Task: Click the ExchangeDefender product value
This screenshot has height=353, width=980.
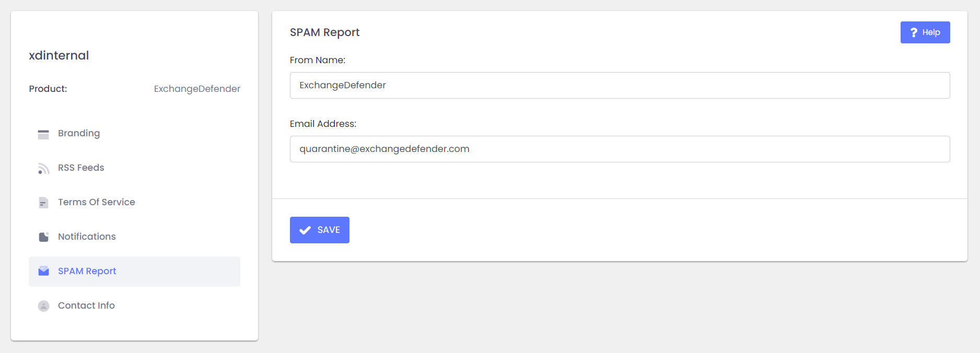Action: [197, 89]
